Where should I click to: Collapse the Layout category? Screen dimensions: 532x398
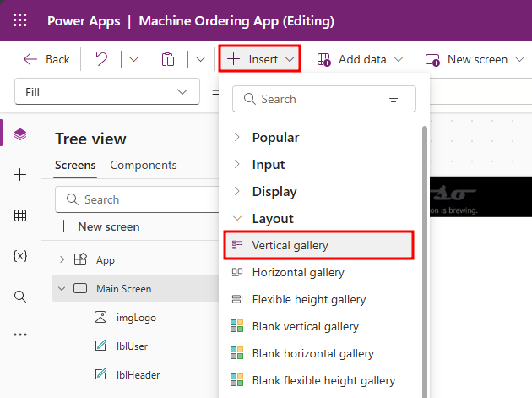(x=237, y=218)
